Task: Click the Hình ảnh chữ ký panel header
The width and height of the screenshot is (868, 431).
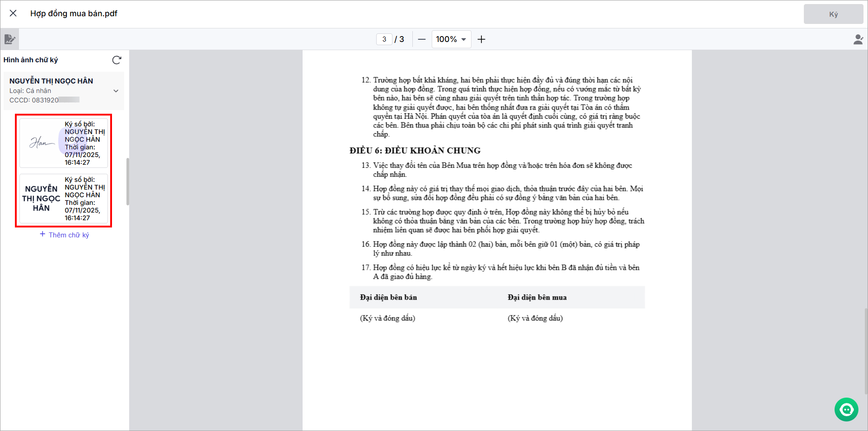Action: tap(31, 60)
